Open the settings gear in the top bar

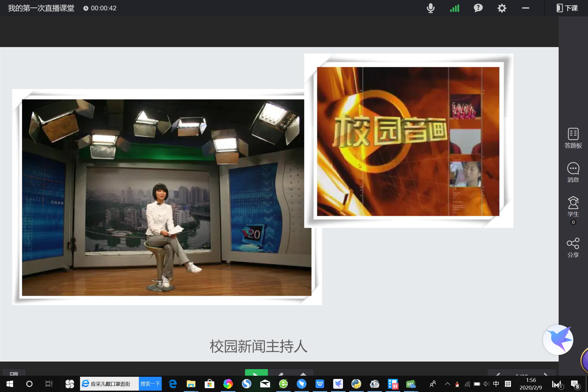pyautogui.click(x=502, y=8)
